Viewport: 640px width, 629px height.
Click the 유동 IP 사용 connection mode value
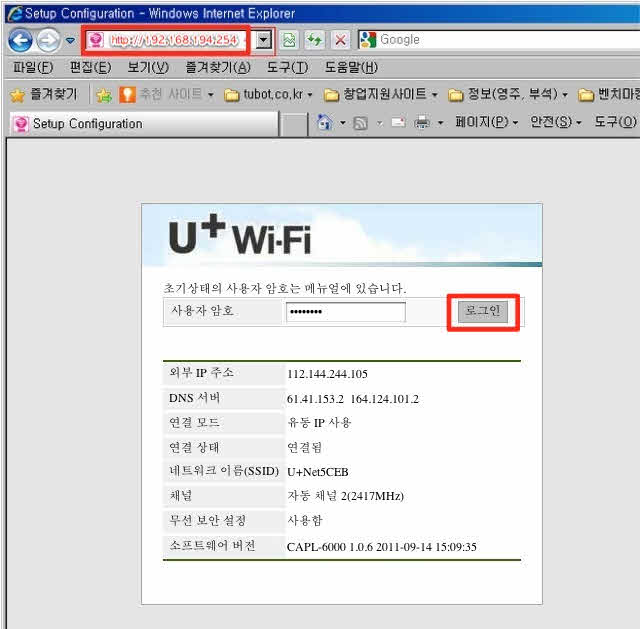tap(319, 423)
